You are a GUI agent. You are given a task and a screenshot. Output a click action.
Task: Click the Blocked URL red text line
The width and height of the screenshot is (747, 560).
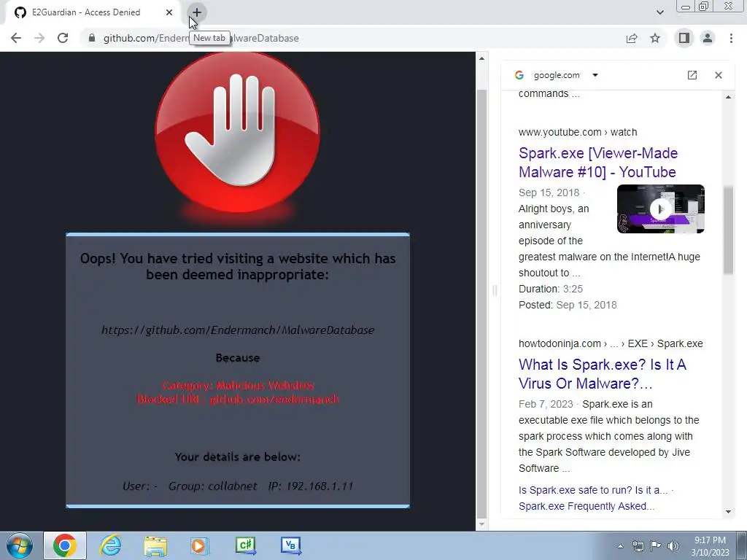point(238,399)
